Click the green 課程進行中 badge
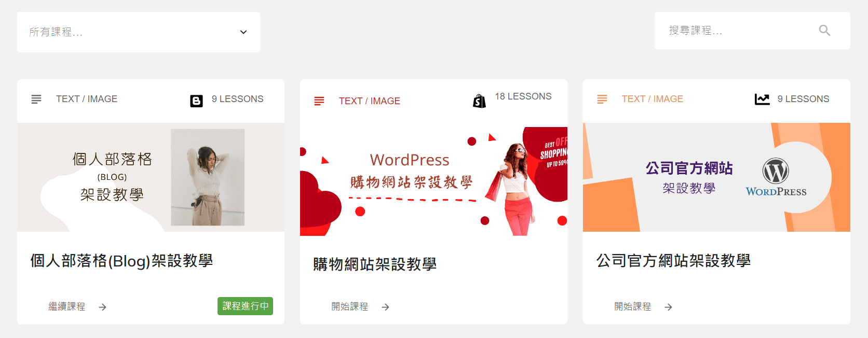This screenshot has height=338, width=868. pos(245,306)
